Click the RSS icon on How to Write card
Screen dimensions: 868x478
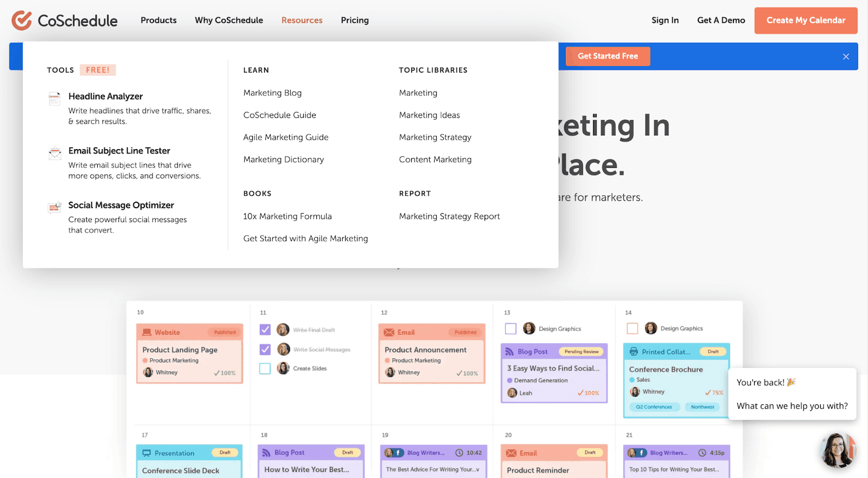(266, 453)
